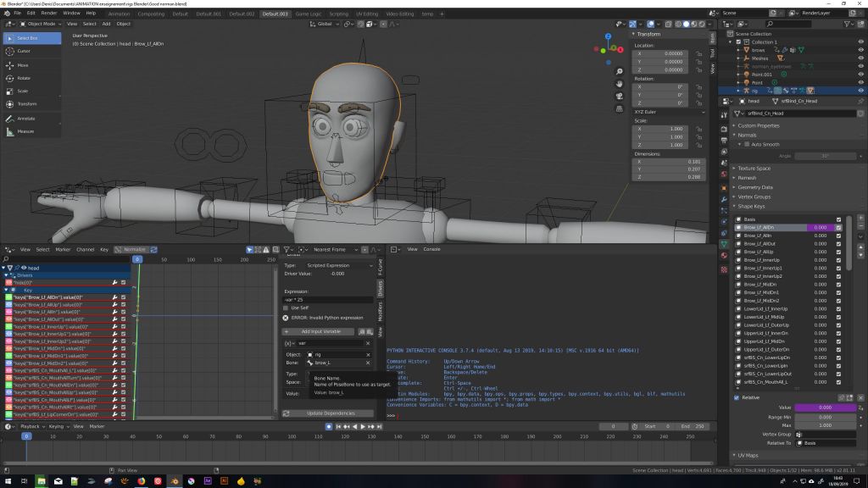The width and height of the screenshot is (868, 488).
Task: Hide the Meshes object in outliner
Action: pyautogui.click(x=860, y=58)
